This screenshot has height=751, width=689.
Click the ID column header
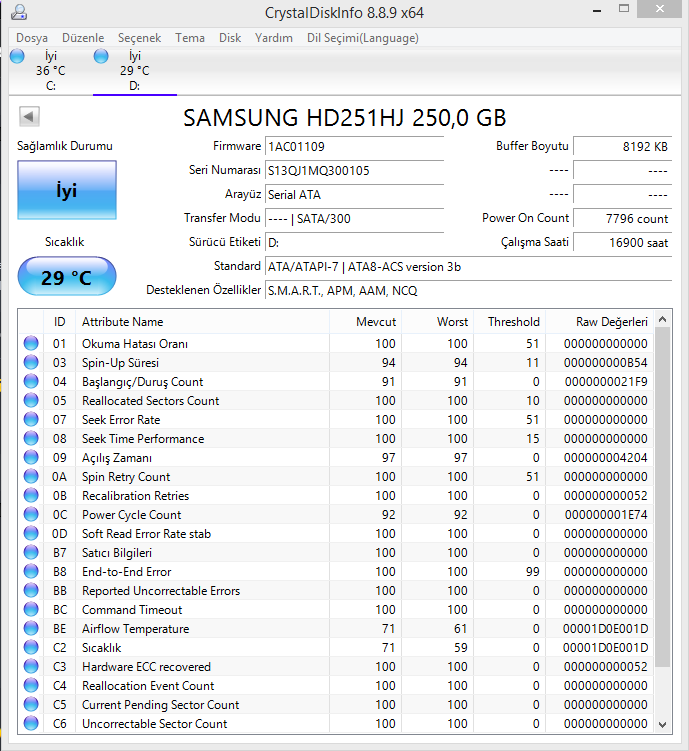59,322
